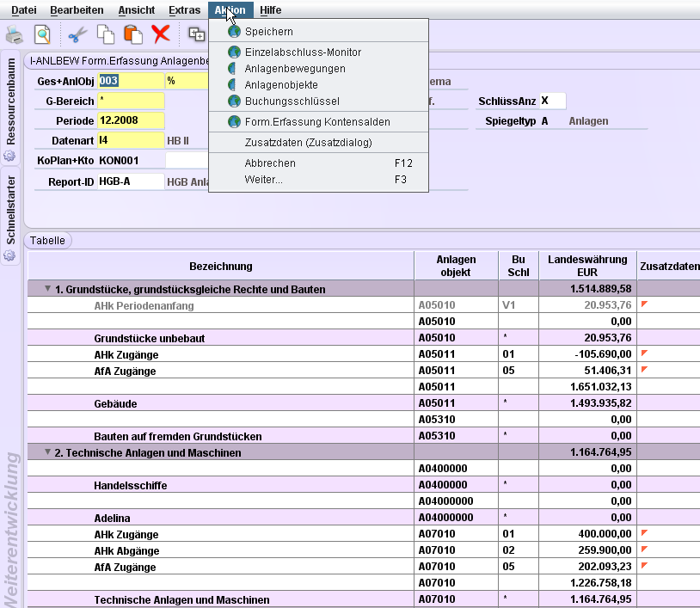Screen dimensions: 700x608
Task: Collapse 1. Grundstücke group triangle
Action: (x=47, y=289)
